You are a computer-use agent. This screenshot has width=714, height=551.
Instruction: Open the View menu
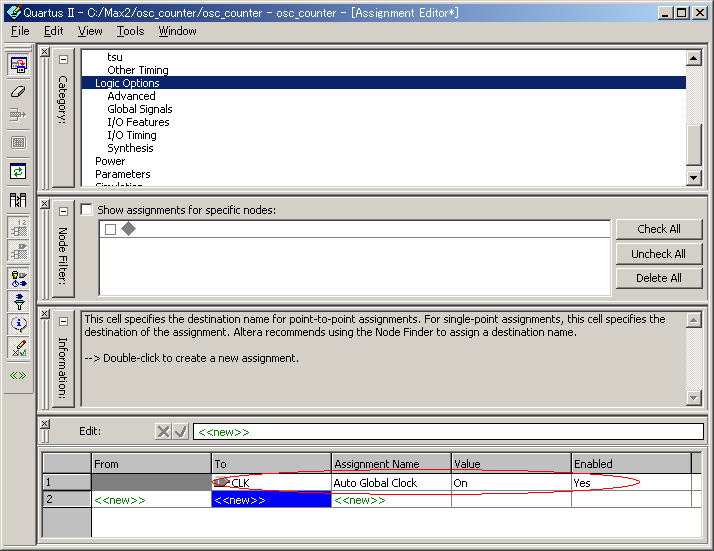[90, 31]
